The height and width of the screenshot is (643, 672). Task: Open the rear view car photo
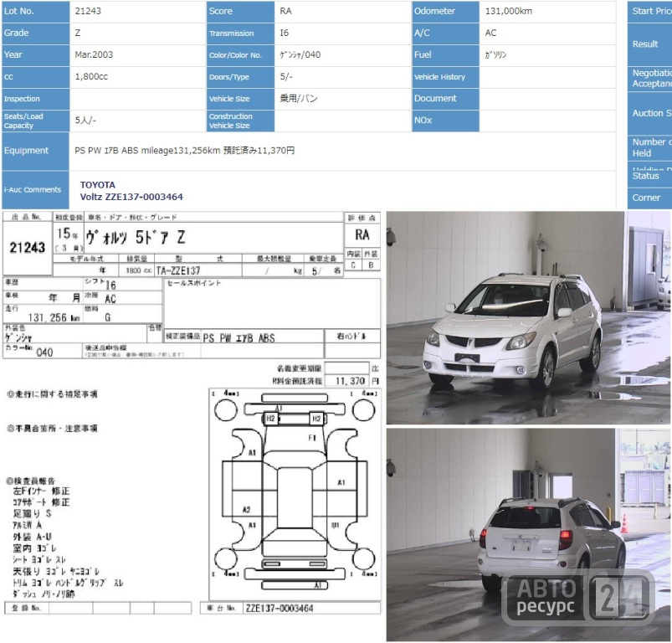(529, 534)
